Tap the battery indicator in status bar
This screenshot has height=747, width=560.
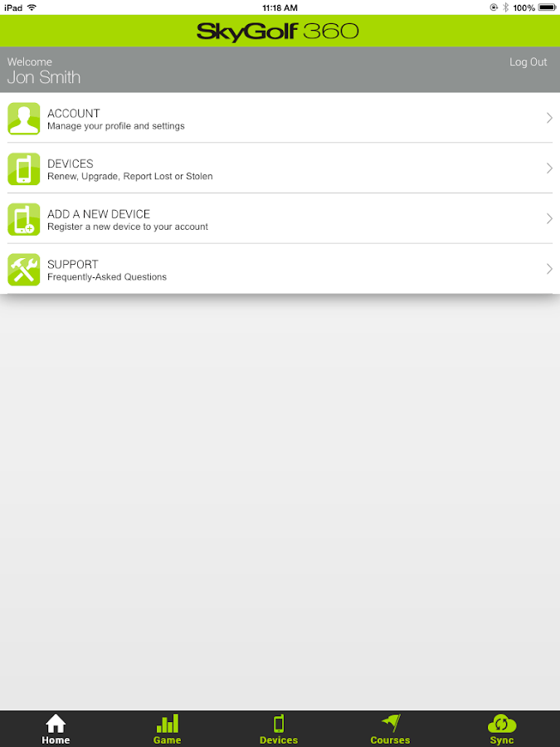[x=547, y=7]
